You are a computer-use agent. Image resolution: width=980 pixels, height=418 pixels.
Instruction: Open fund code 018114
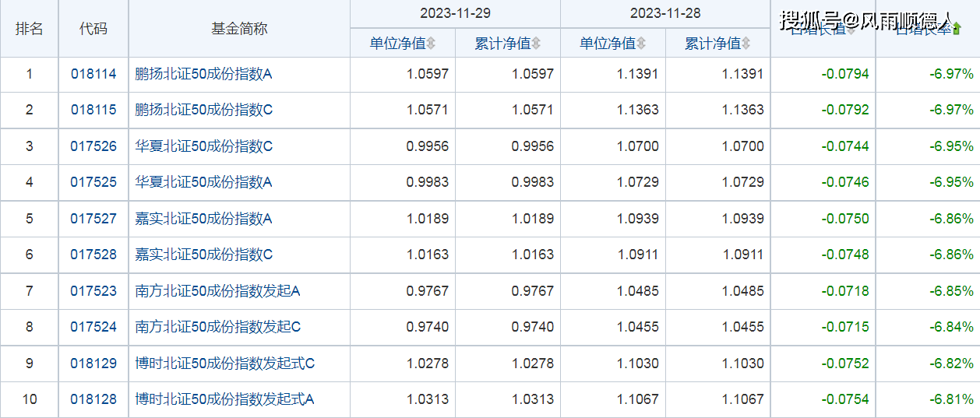(93, 74)
